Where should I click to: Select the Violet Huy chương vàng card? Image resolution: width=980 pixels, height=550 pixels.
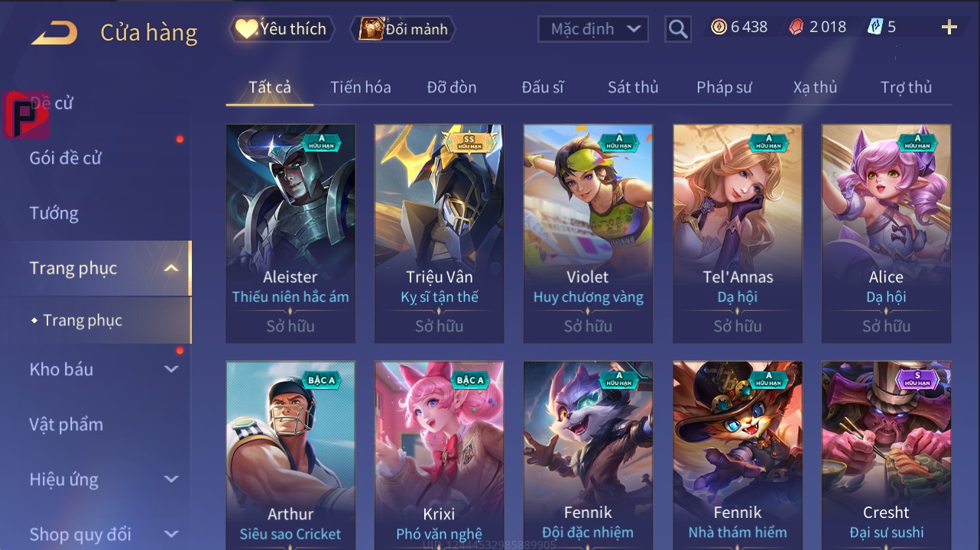588,234
